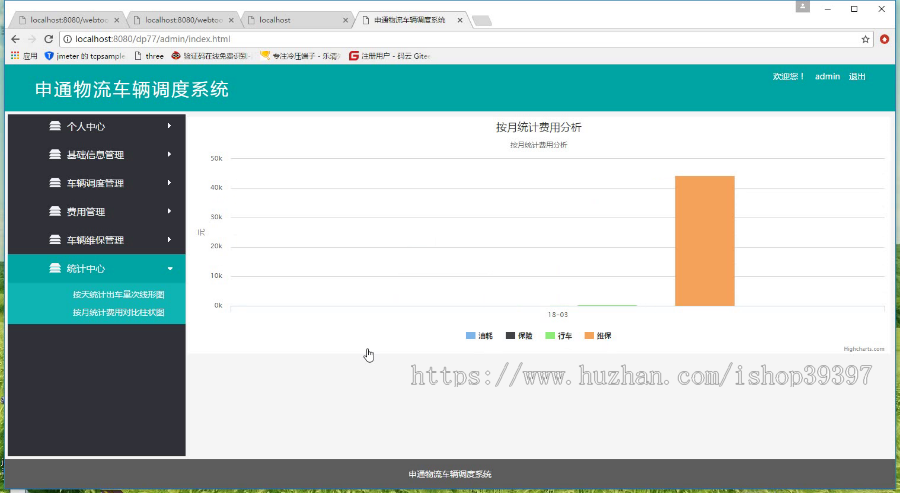Viewport: 900px width, 493px height.
Task: Close the 申通物流车辆调度系统 browser tab
Action: click(460, 20)
